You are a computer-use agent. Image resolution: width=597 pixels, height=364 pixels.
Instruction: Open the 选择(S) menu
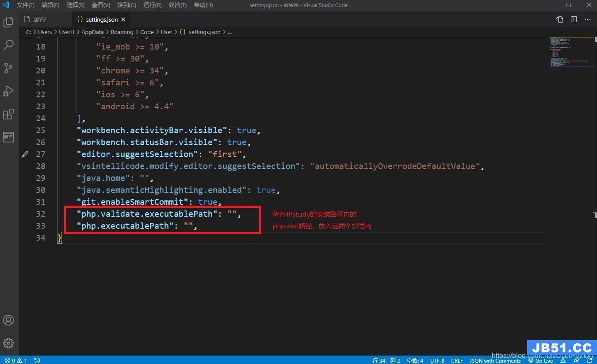(76, 5)
